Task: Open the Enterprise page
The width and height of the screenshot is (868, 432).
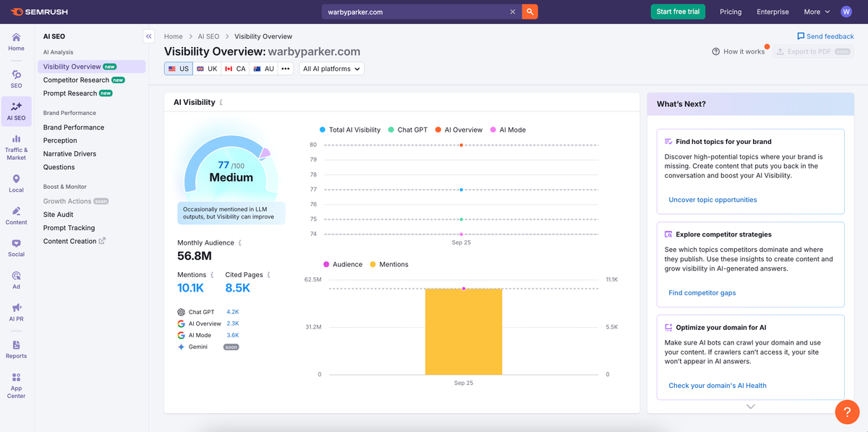Action: click(773, 12)
